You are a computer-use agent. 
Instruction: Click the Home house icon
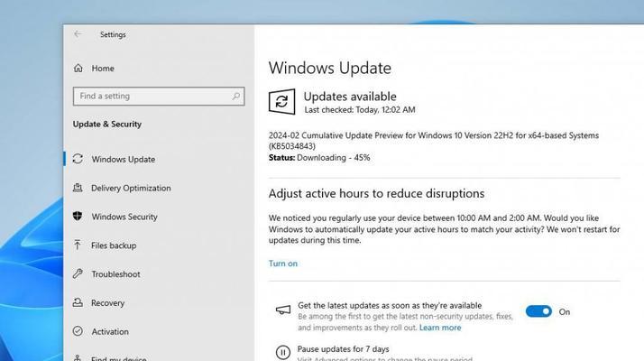coord(78,68)
